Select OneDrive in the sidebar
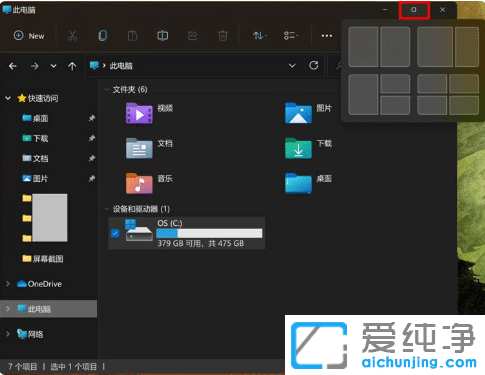485x375 pixels. pos(39,284)
